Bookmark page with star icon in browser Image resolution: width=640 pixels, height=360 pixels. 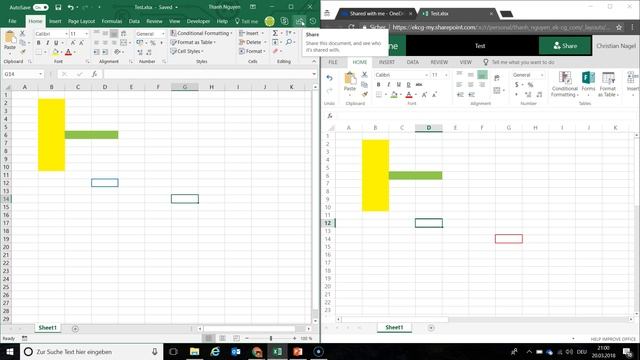[619, 27]
